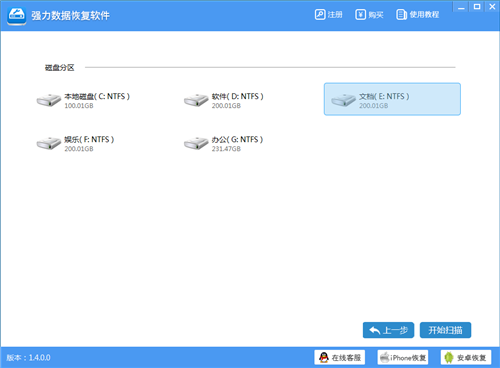Click the tutorial document icon

click(401, 15)
